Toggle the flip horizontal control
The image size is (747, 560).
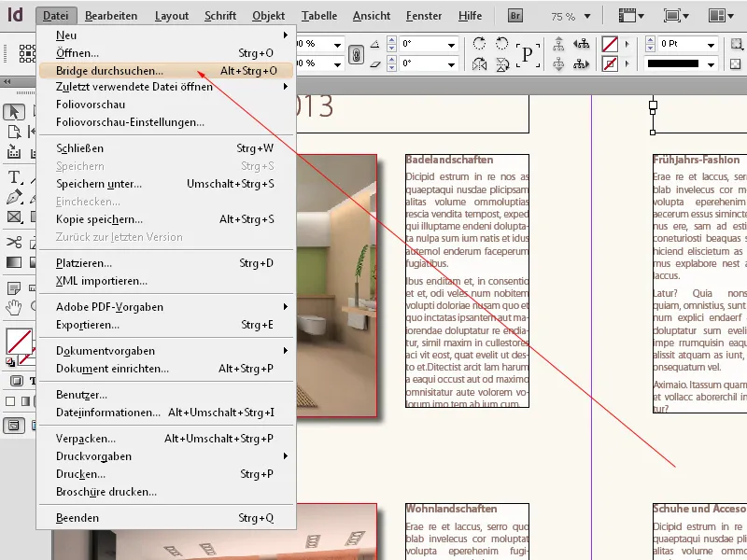point(479,63)
